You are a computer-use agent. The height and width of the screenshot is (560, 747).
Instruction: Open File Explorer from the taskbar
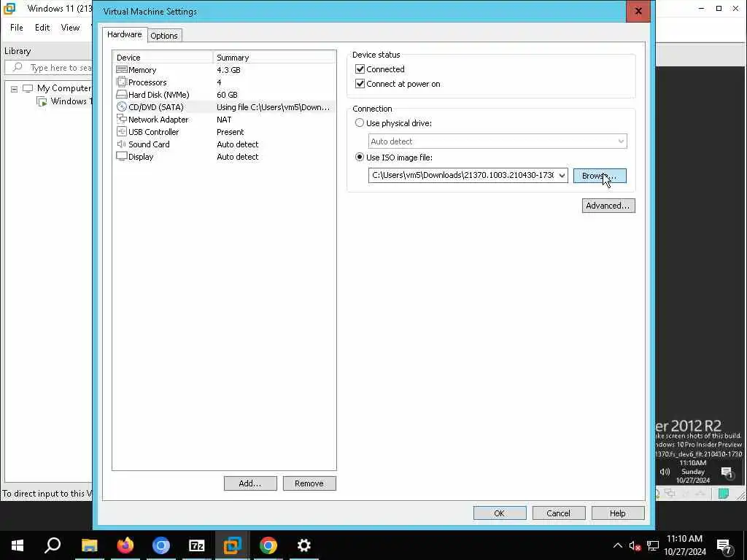click(x=89, y=545)
